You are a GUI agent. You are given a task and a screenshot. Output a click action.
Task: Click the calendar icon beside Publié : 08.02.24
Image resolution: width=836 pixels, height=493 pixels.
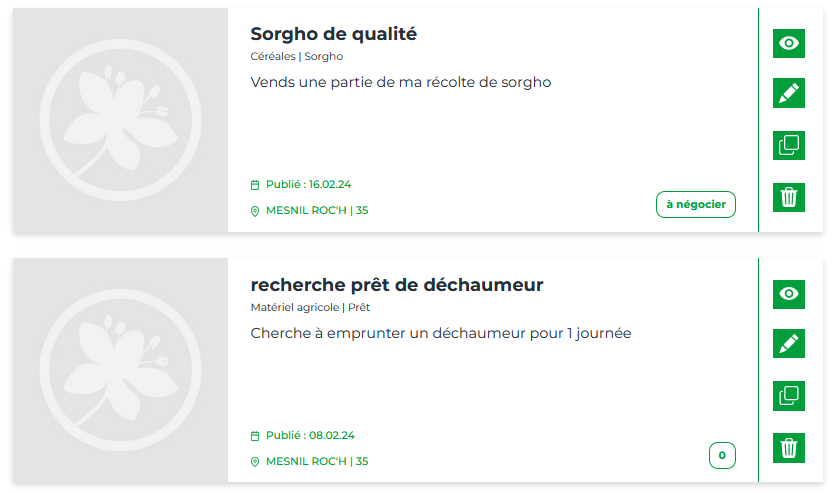click(x=255, y=436)
